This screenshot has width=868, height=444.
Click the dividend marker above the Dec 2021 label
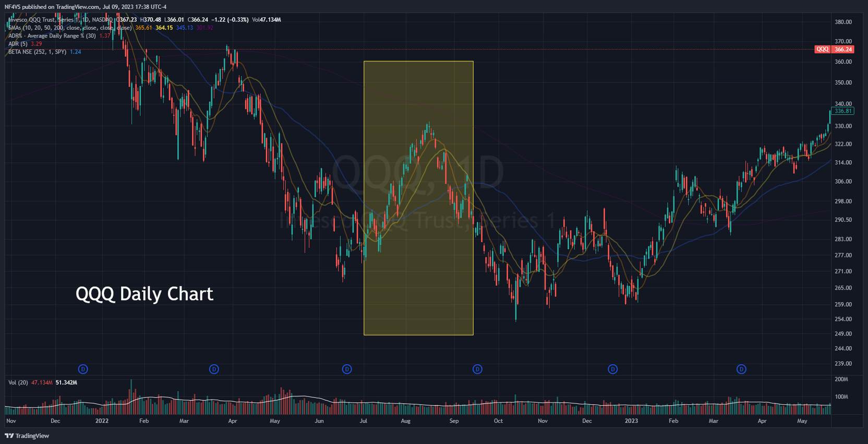[83, 369]
